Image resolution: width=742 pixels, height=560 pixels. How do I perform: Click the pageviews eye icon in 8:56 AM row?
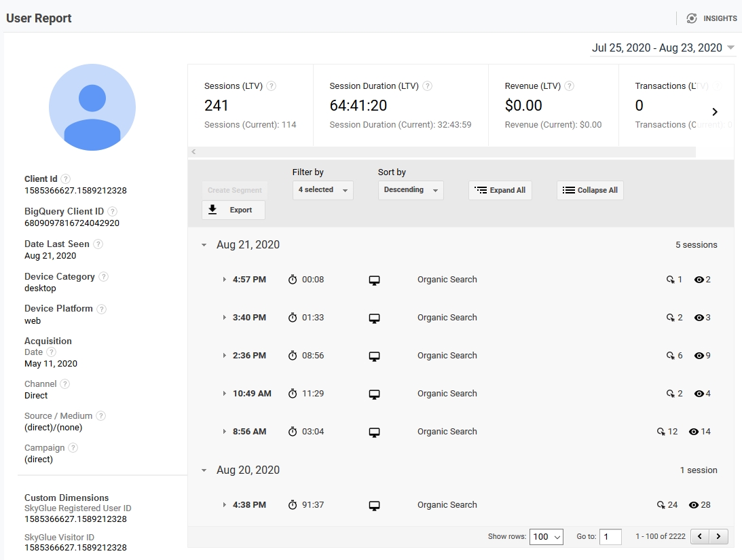tap(694, 431)
